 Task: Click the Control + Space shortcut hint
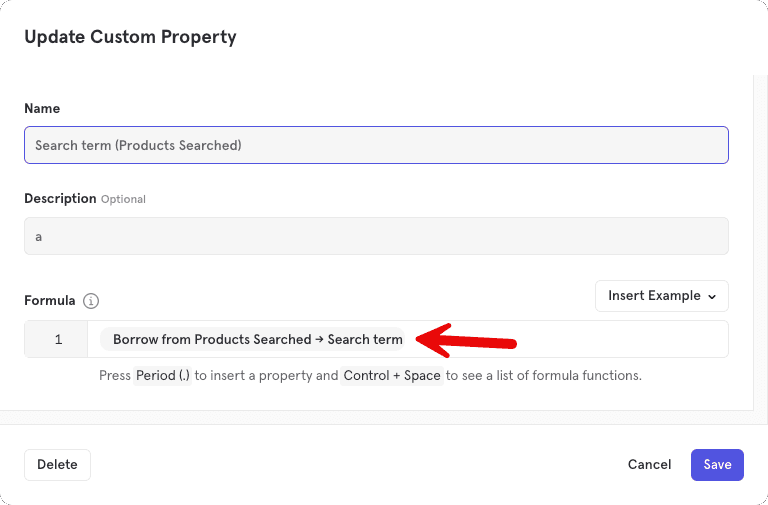coord(392,376)
